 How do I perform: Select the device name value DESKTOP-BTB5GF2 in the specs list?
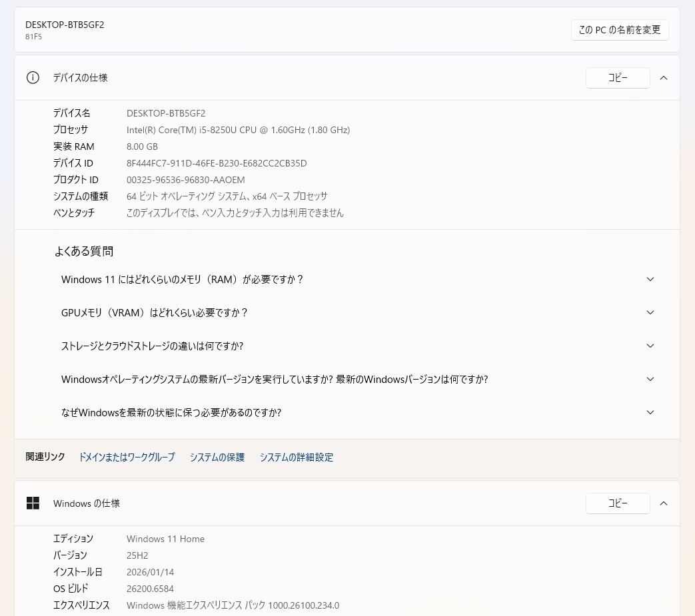tap(166, 113)
